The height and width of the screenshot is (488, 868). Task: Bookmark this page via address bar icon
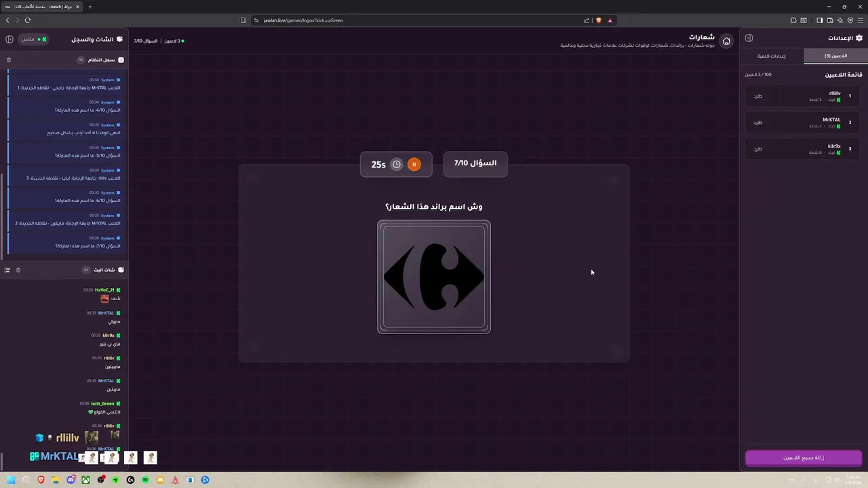point(243,20)
